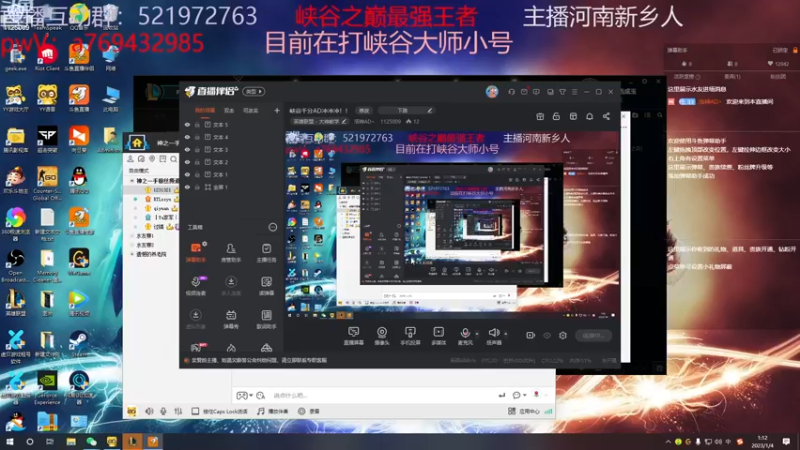Open the 弹幕助手 tool in toolbox
800x450 pixels.
pyautogui.click(x=196, y=252)
